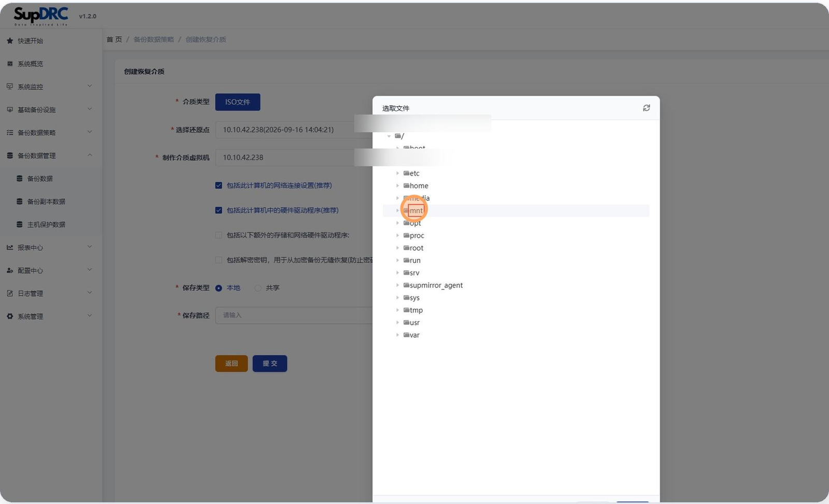The width and height of the screenshot is (829, 504).
Task: Select the proc folder
Action: pos(417,236)
